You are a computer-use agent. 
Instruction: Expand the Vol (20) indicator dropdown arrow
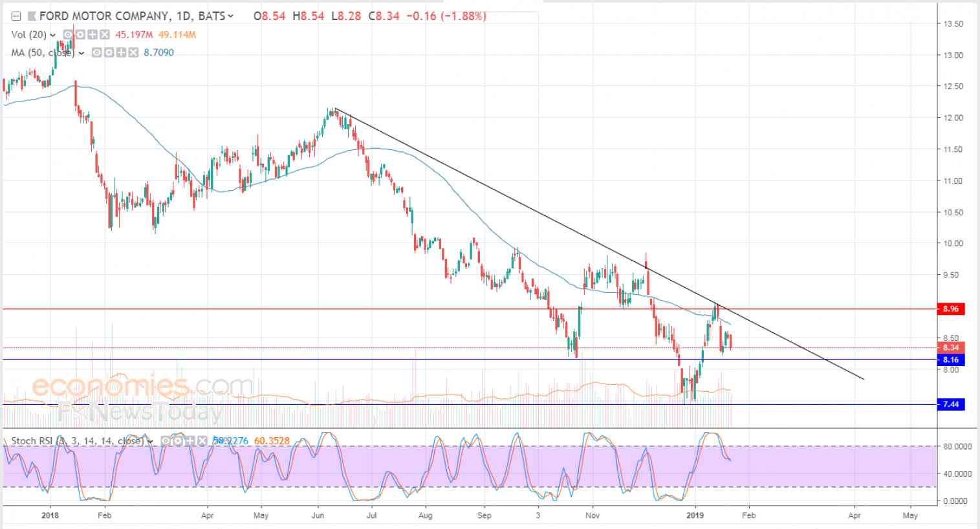tap(52, 35)
